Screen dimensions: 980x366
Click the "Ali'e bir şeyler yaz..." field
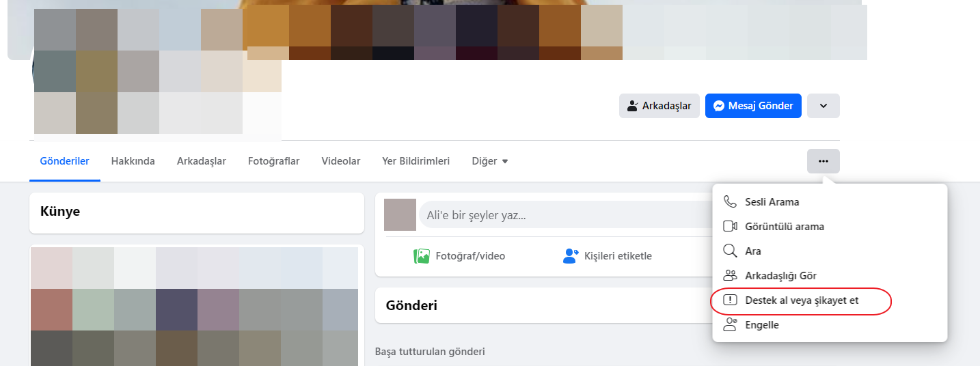pos(564,215)
